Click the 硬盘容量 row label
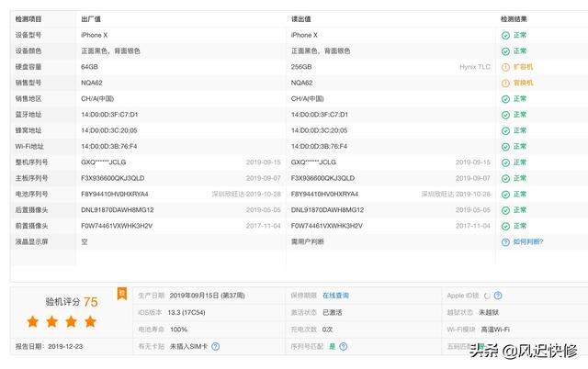Screen dimensions: 588x369 click(x=28, y=67)
